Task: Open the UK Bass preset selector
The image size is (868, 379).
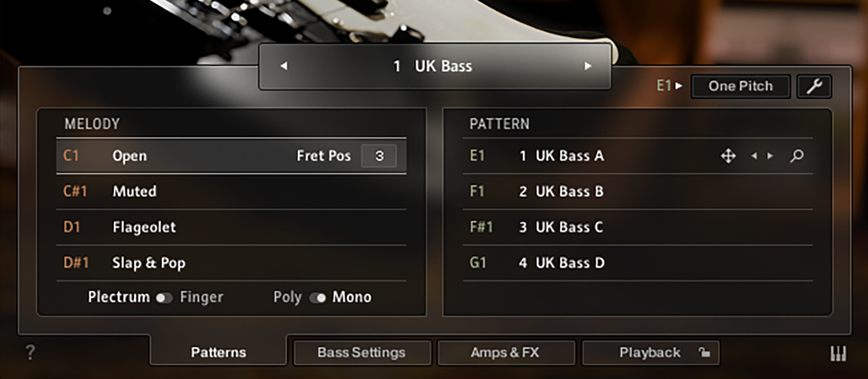Action: coord(434,67)
